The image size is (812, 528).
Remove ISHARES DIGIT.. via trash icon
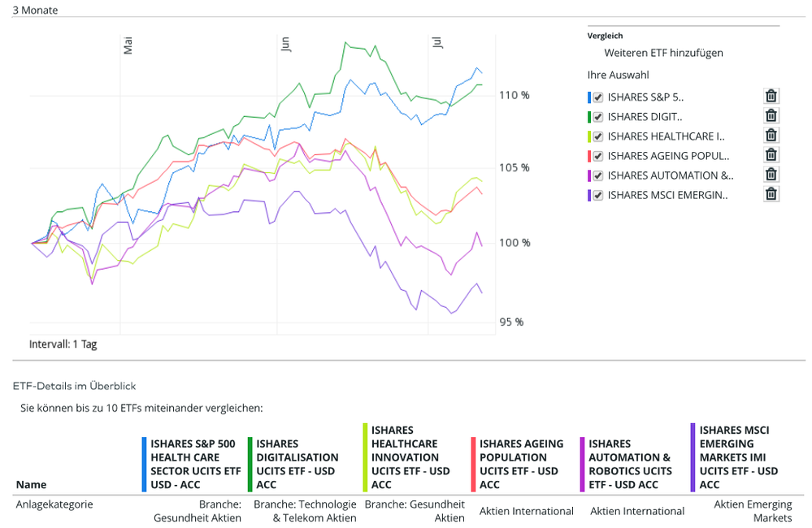point(771,116)
